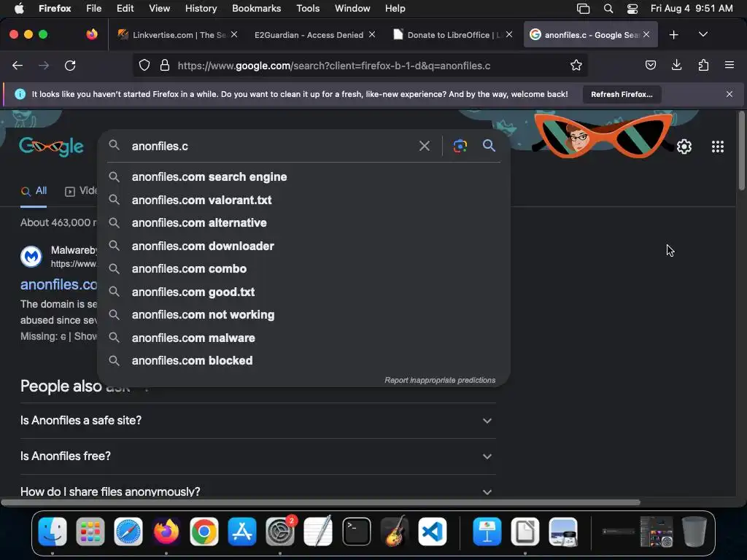Select suggestion "anonfiles.com valorant.txt"
This screenshot has width=747, height=560.
point(304,200)
